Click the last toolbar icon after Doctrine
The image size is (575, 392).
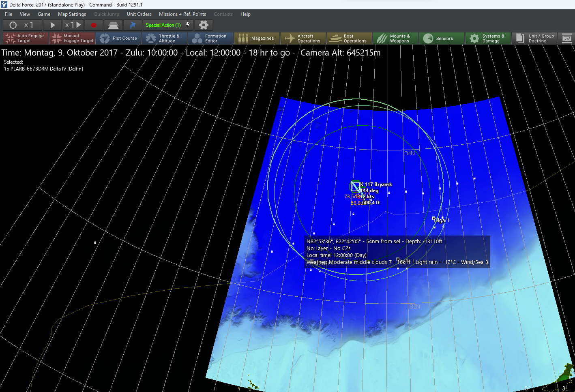[x=566, y=39]
